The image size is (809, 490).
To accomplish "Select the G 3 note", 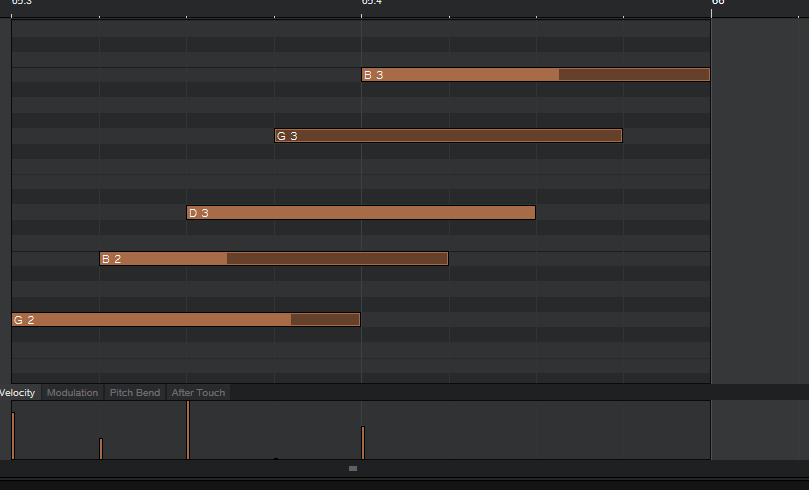I will click(448, 136).
